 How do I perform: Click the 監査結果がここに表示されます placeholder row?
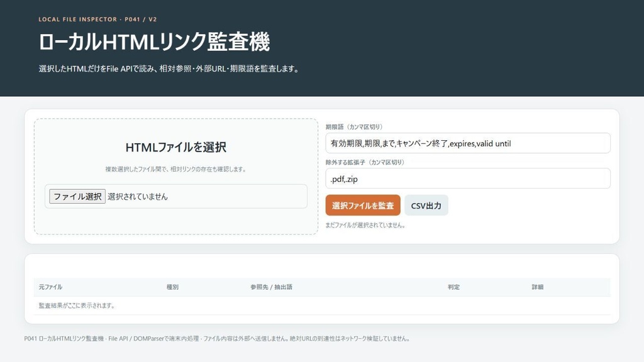click(x=322, y=305)
